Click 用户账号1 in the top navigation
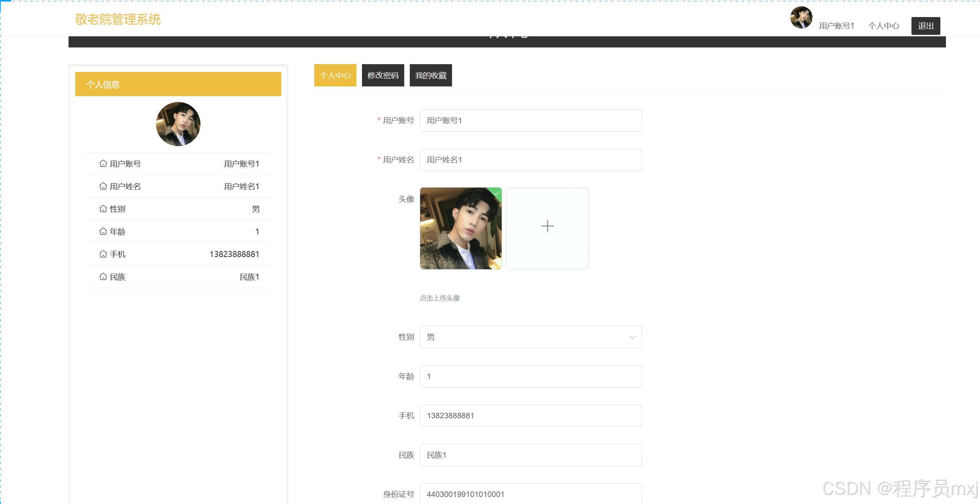The image size is (980, 504). (837, 26)
